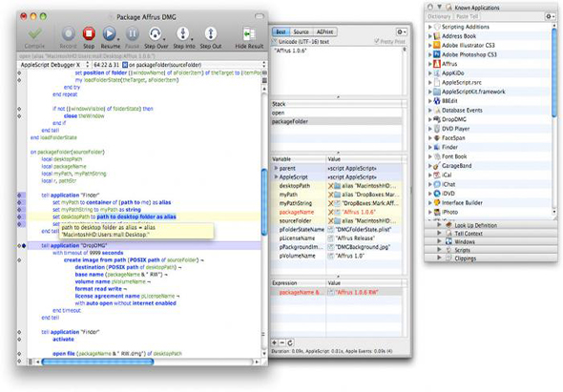The image size is (563, 392).
Task: Click the refresh expressions icon below table
Action: (290, 342)
